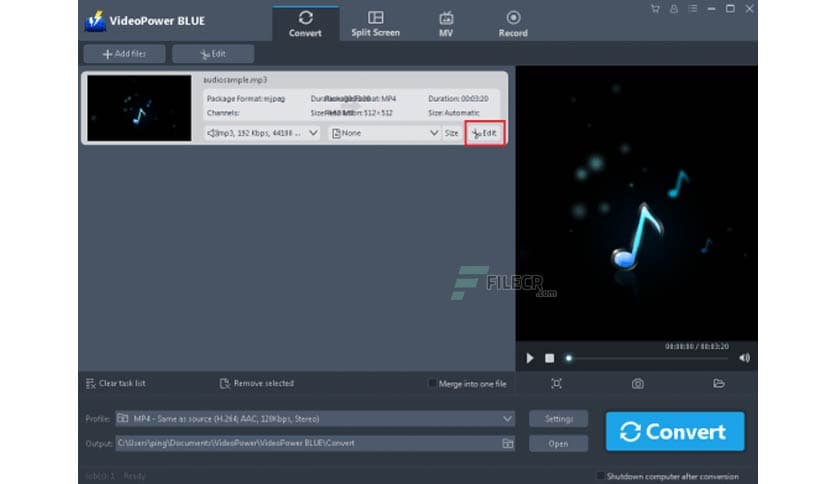The width and height of the screenshot is (836, 484).
Task: Toggle fullscreen preview icon
Action: [557, 383]
